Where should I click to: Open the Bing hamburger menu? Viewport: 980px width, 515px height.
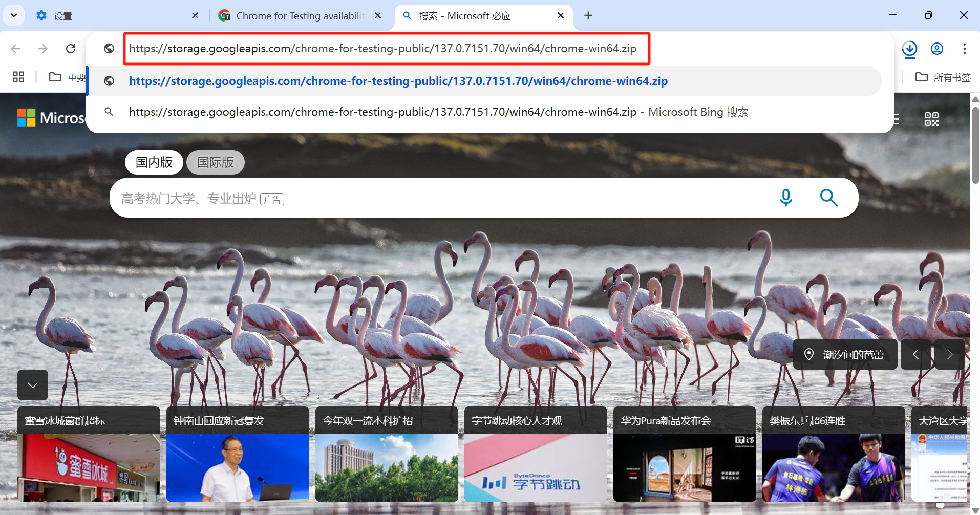pos(896,118)
